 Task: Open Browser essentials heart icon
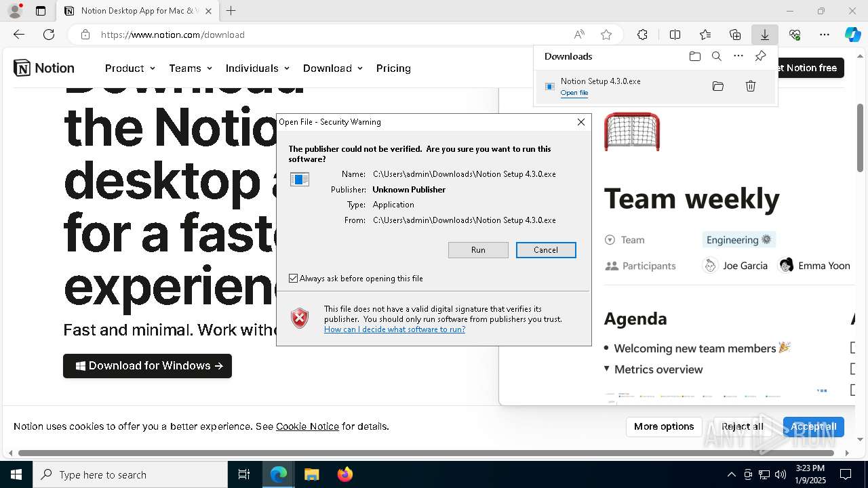coord(795,35)
